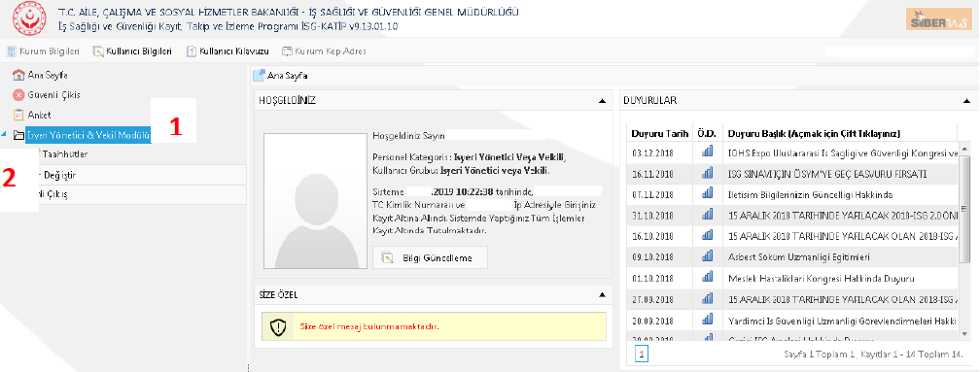Click priority bar icon for 03.12.2018 announcement
Image resolution: width=980 pixels, height=372 pixels.
[708, 152]
